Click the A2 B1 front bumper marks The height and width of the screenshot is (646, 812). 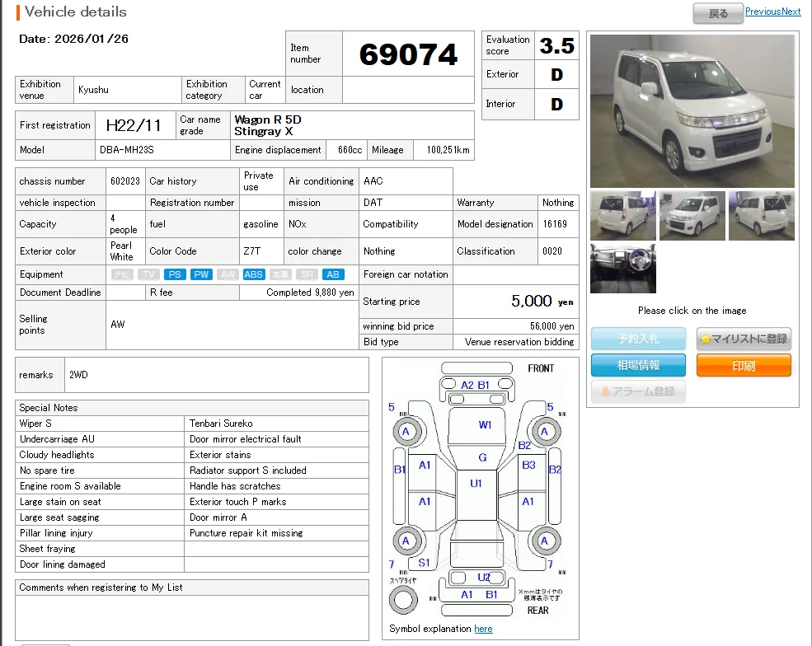(476, 385)
